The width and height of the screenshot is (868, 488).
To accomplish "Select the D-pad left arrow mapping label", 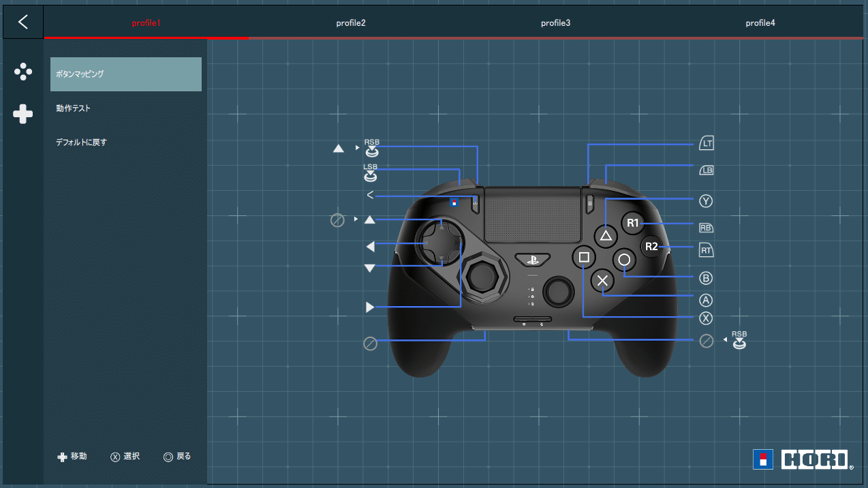I will pyautogui.click(x=370, y=247).
